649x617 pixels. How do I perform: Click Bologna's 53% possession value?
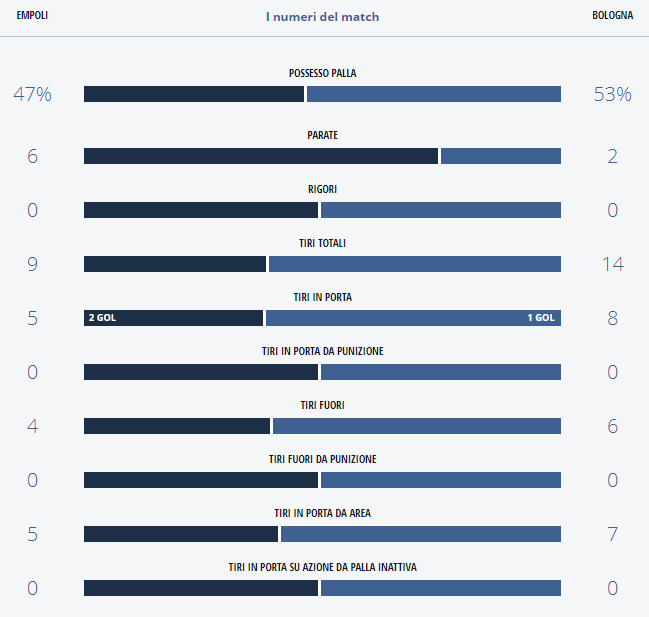(x=612, y=95)
